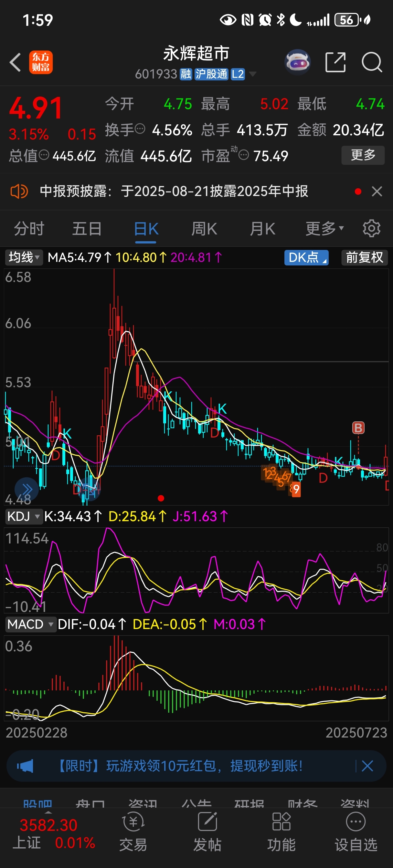Switch to 五日 tab
Image resolution: width=393 pixels, height=868 pixels.
[x=87, y=228]
